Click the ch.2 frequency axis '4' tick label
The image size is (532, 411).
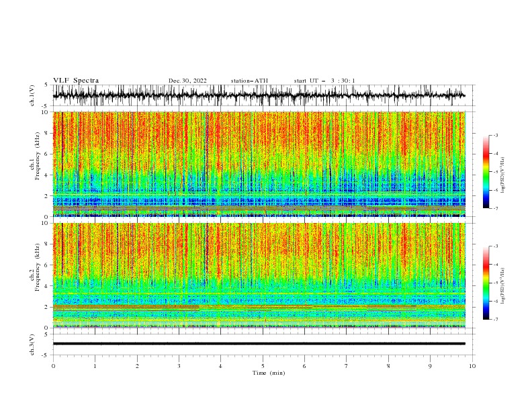click(48, 286)
